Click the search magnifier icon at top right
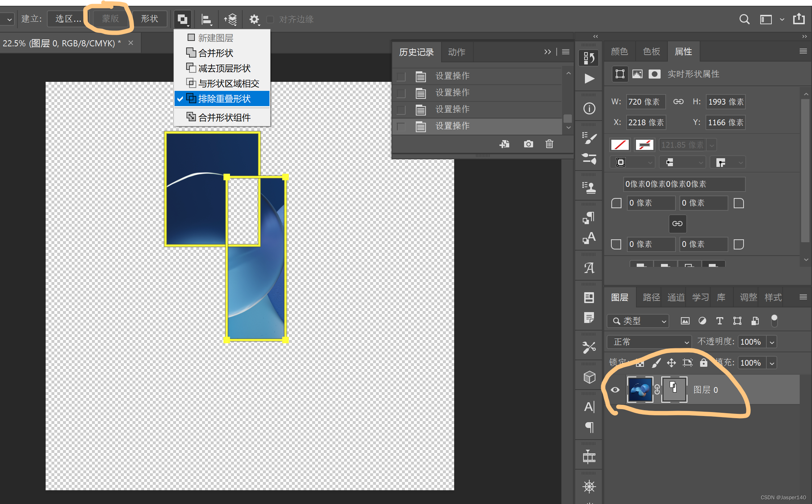Screen dimensions: 812x504 coord(744,19)
